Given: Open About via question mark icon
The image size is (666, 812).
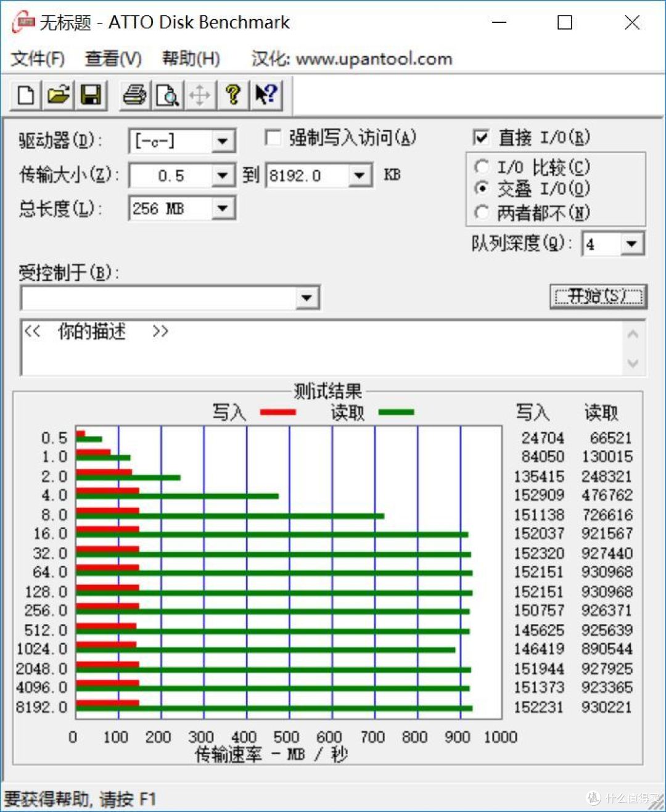Looking at the screenshot, I should click(232, 96).
